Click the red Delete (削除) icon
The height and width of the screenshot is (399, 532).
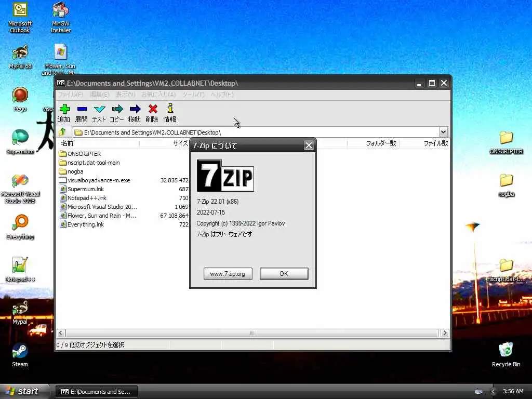click(x=153, y=109)
